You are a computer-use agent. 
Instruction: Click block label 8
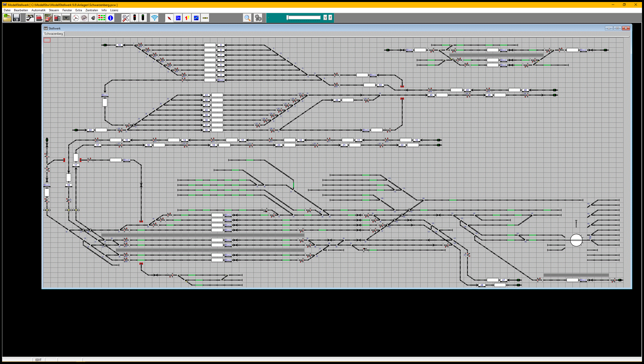pos(221,50)
